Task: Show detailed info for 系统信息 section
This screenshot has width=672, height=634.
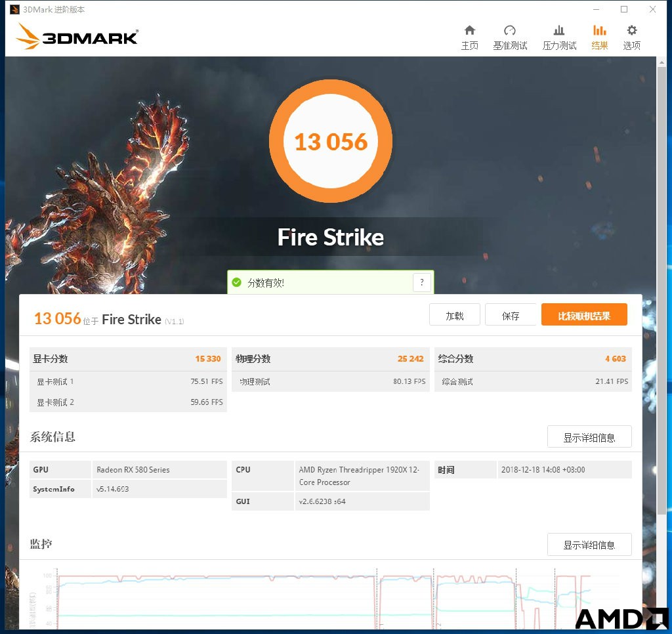Action: click(x=589, y=437)
